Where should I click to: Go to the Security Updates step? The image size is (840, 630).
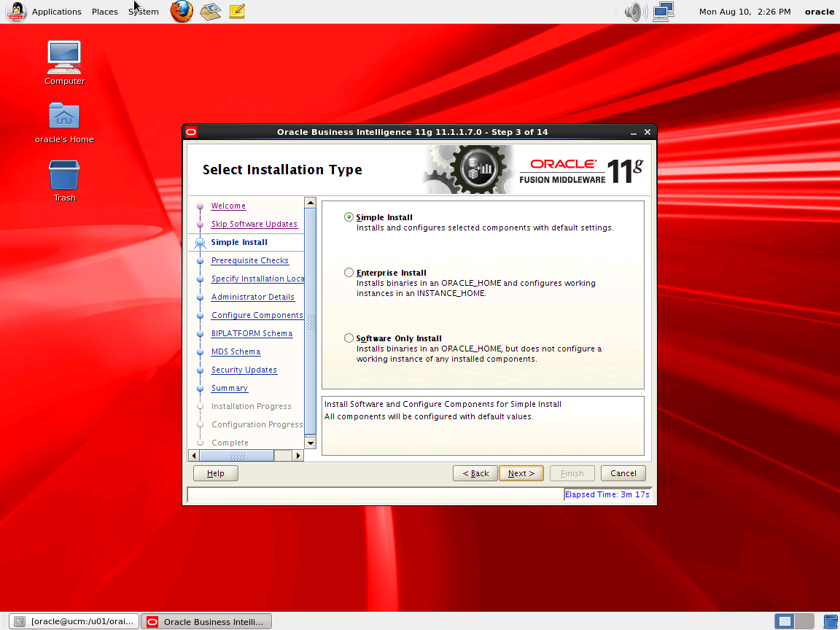244,370
